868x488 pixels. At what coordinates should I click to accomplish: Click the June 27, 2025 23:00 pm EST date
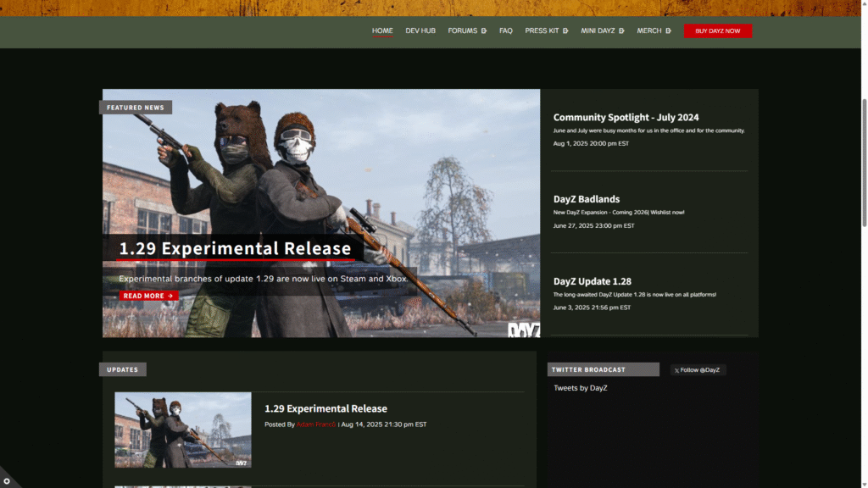click(x=593, y=225)
